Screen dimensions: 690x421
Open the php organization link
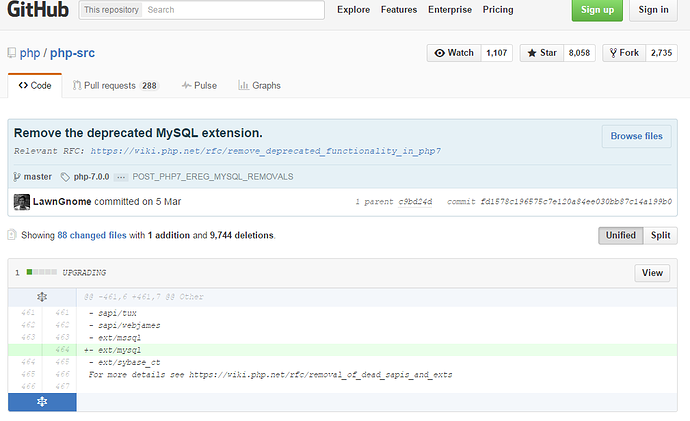30,53
